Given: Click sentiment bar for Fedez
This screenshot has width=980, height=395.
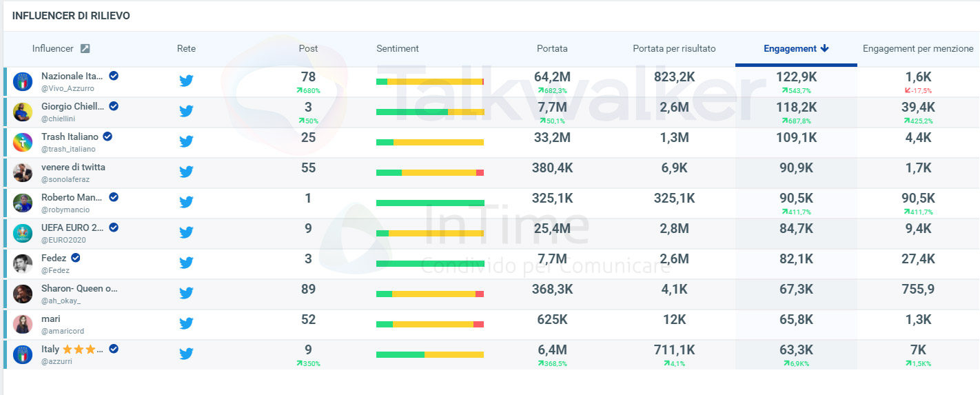Looking at the screenshot, I should click(430, 264).
